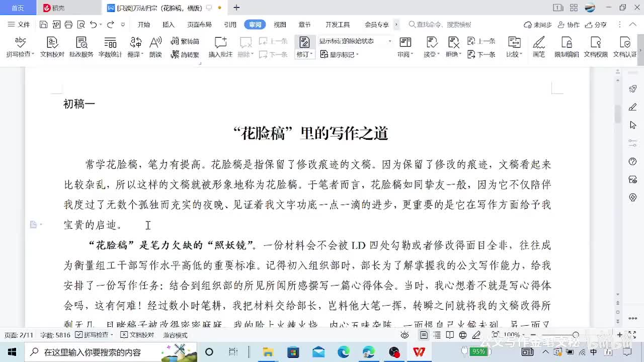Open the rocket icon in right sidebar

point(633,89)
